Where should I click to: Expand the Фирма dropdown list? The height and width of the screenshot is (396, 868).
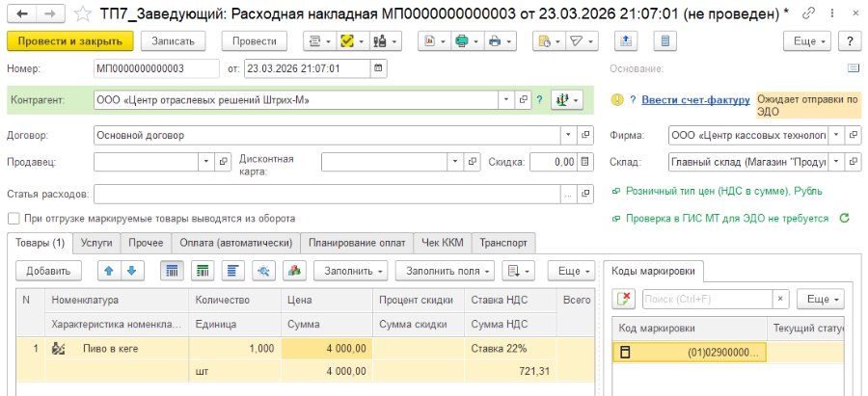coord(836,135)
